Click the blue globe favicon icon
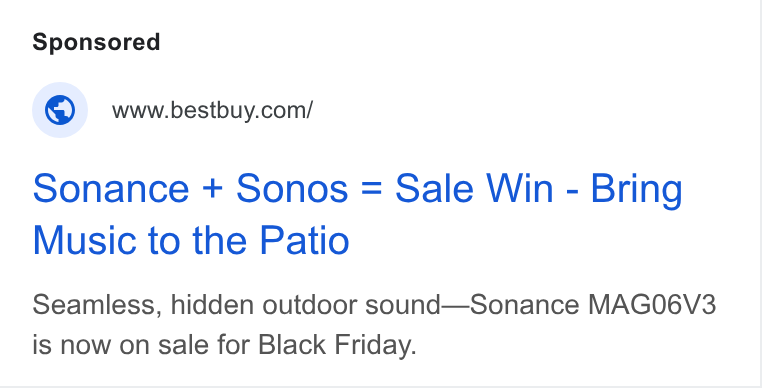Screen dimensions: 762x388 coord(60,110)
